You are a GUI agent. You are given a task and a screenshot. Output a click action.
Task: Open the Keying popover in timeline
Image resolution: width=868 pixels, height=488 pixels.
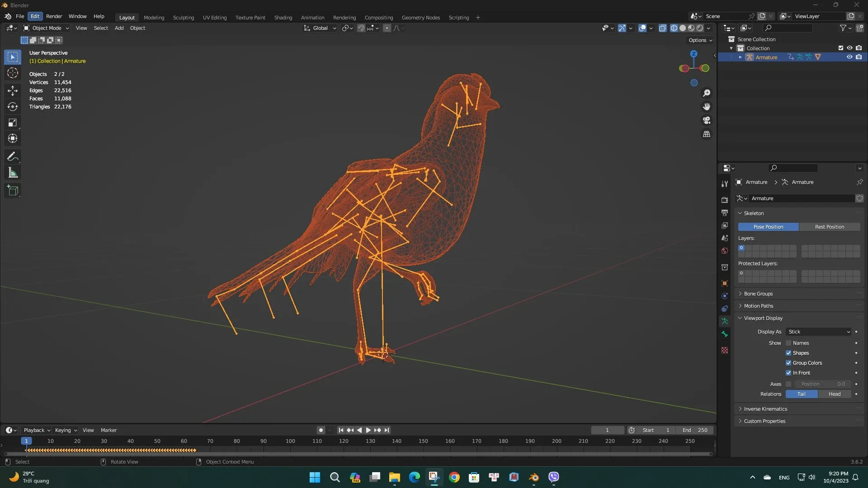pyautogui.click(x=66, y=430)
